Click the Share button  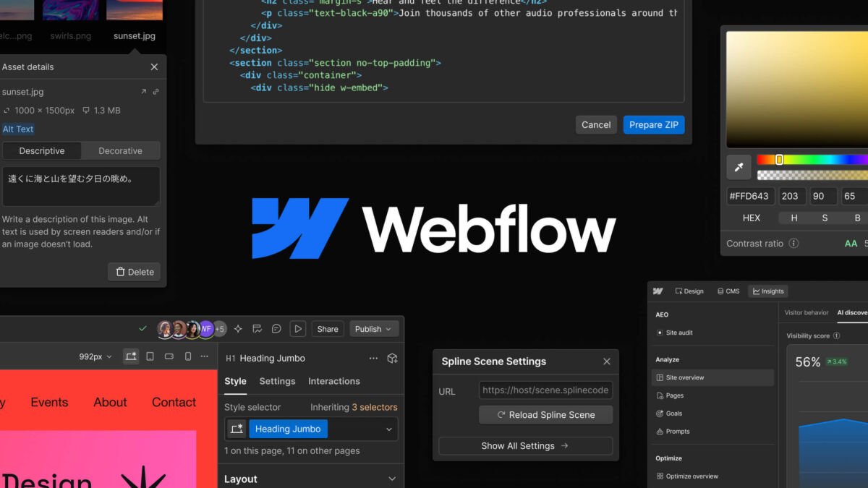tap(328, 329)
